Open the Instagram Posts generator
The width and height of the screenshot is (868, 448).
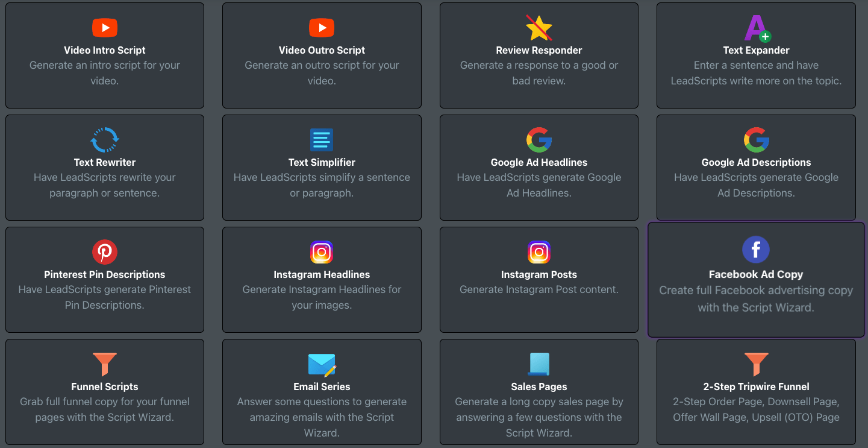pyautogui.click(x=539, y=279)
